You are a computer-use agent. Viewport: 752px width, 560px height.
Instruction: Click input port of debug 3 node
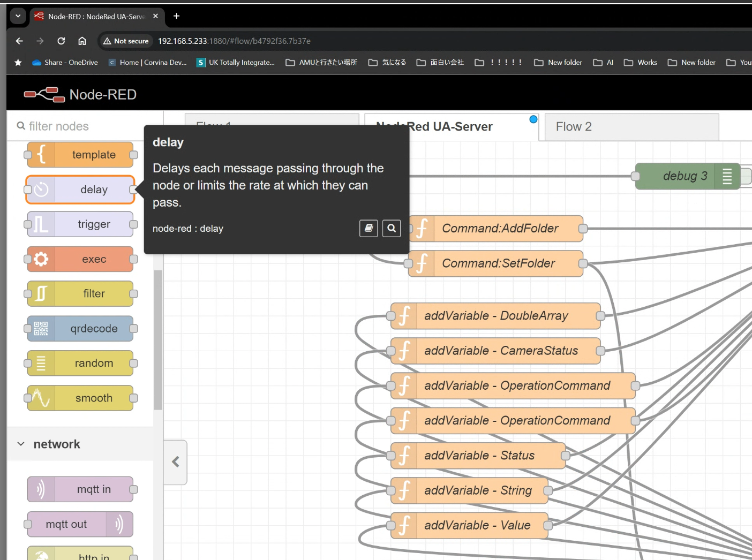click(x=636, y=176)
